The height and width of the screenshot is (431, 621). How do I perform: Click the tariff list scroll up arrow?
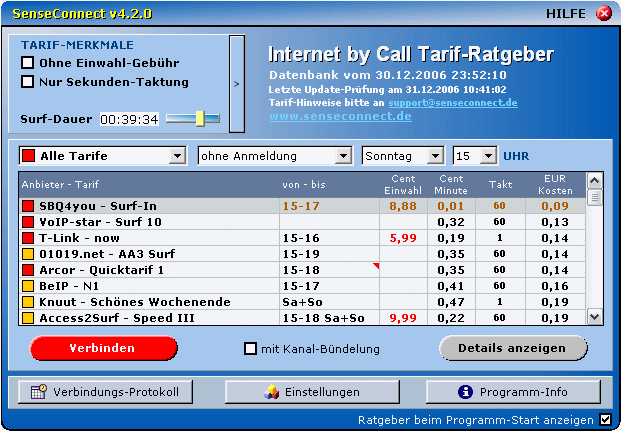click(595, 181)
